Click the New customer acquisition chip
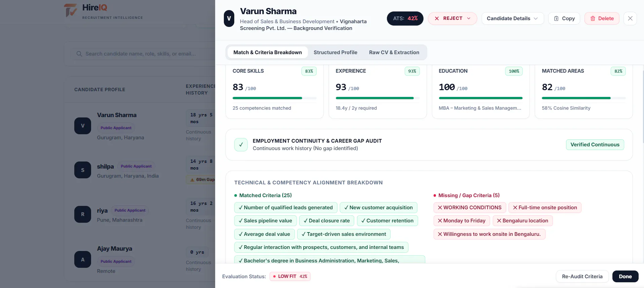This screenshot has height=288, width=644. (378, 208)
